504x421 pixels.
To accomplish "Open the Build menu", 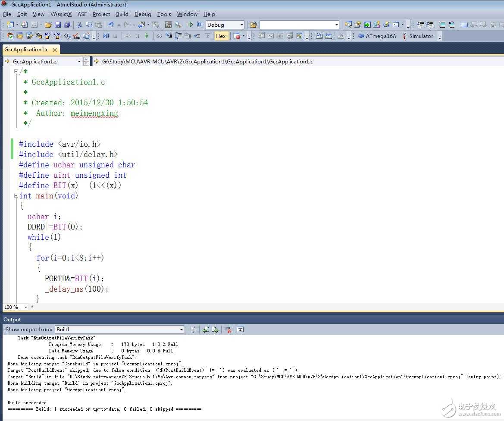I will 122,14.
